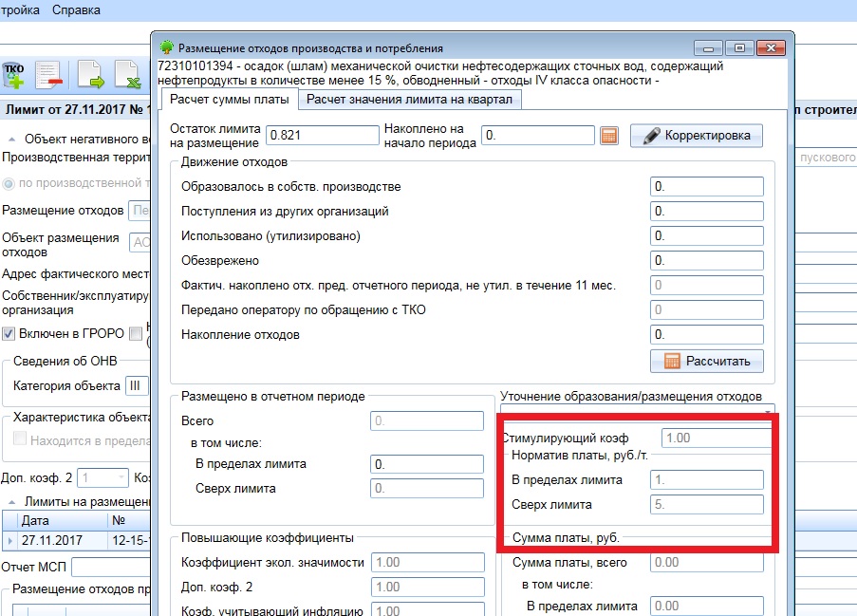Click the export document icon with green arrow

point(89,74)
